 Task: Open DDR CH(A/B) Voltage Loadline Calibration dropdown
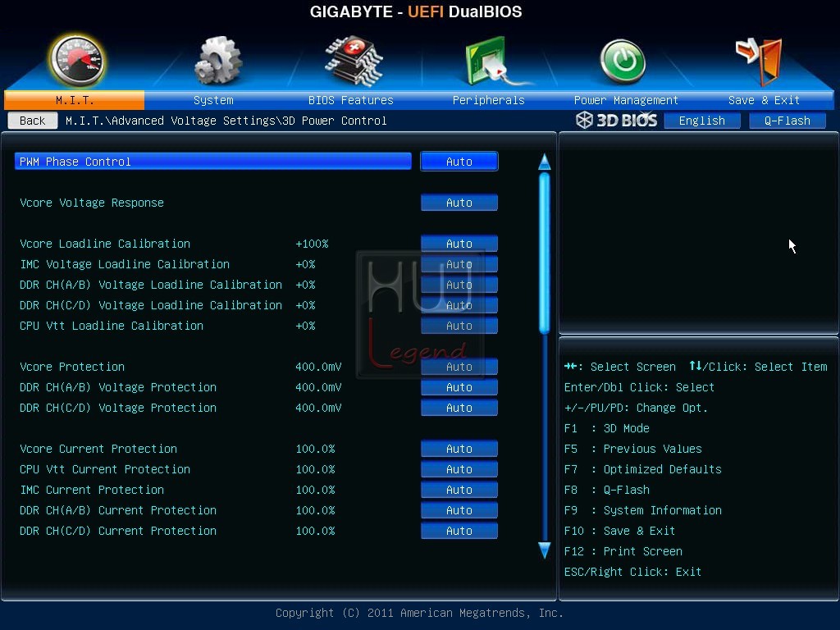(459, 285)
